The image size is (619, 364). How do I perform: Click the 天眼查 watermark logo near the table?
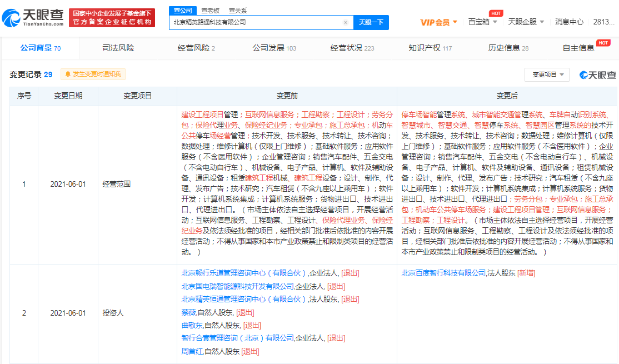598,75
